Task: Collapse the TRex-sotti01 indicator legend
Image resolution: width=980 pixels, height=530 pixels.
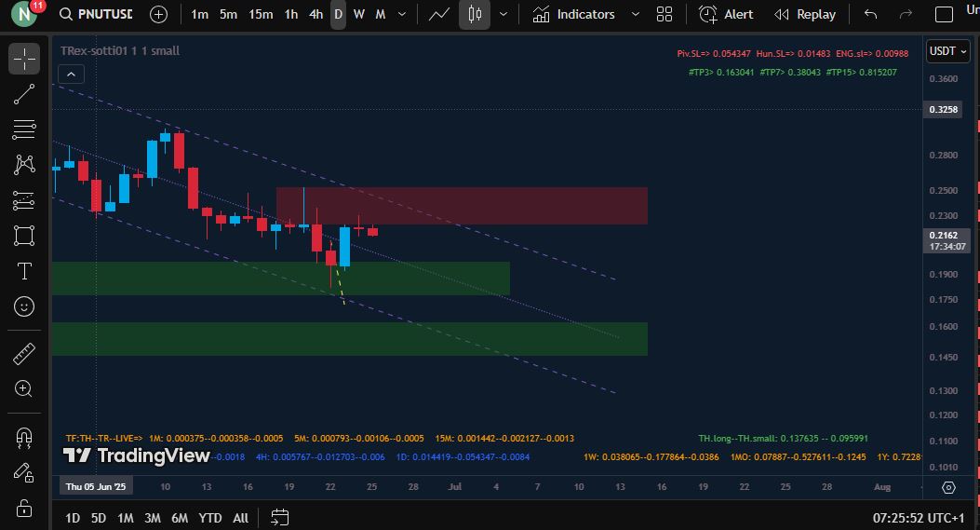Action: [74, 75]
